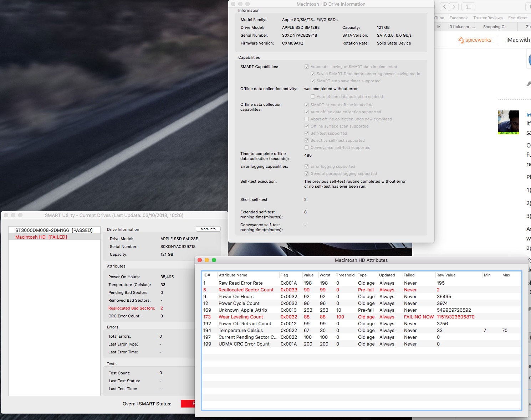Image resolution: width=531 pixels, height=420 pixels.
Task: Click the iMac with page title
Action: click(x=518, y=40)
